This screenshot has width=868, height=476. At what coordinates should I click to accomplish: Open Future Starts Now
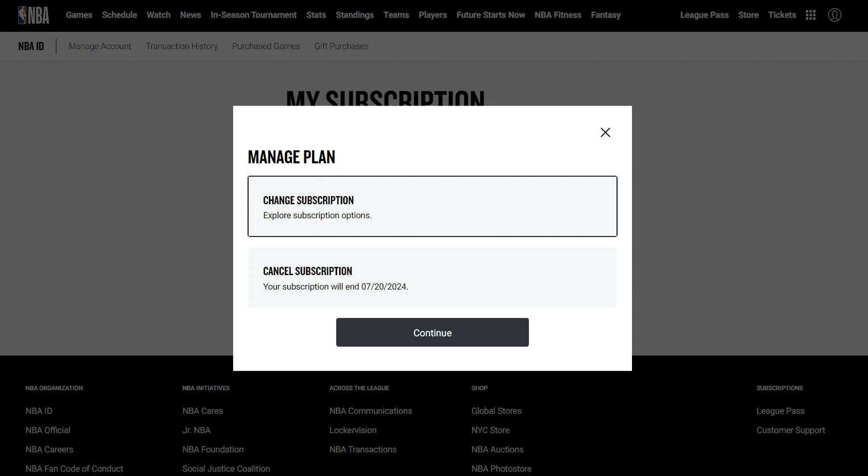pos(491,15)
